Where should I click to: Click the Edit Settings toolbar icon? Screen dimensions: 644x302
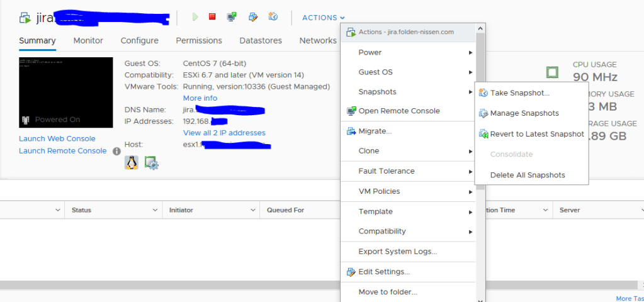(x=253, y=17)
